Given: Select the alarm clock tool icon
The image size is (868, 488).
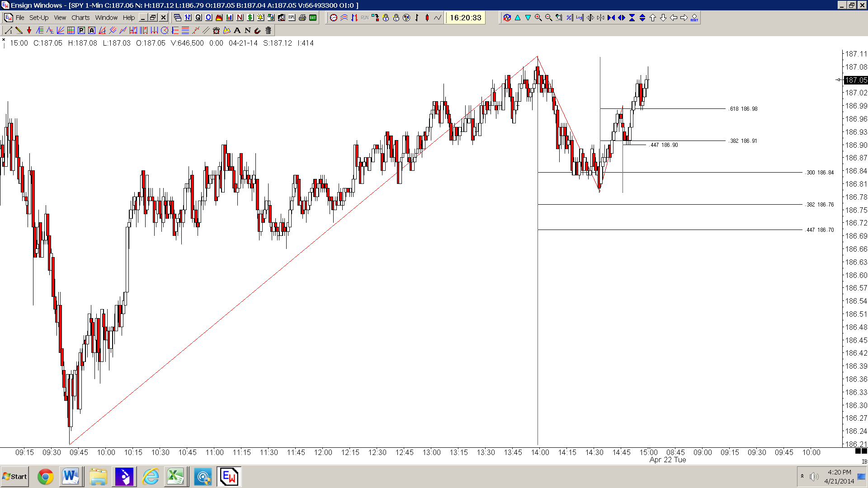Looking at the screenshot, I should [x=216, y=30].
